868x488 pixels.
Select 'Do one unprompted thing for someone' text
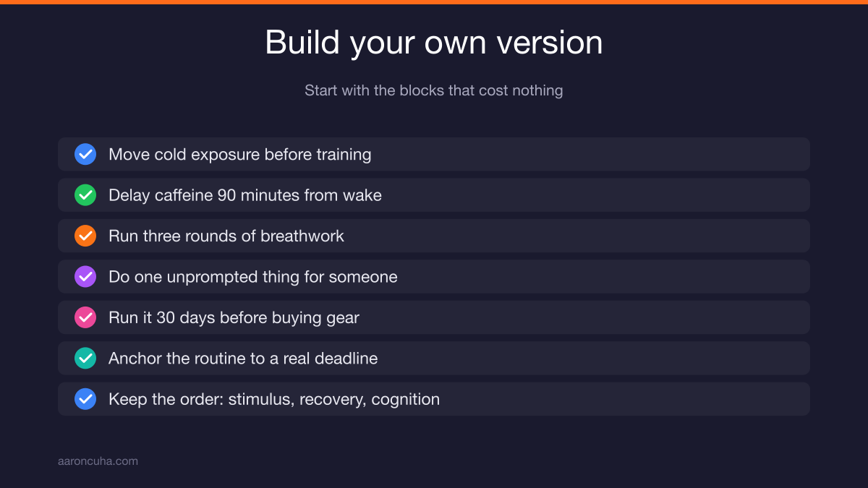(x=253, y=277)
